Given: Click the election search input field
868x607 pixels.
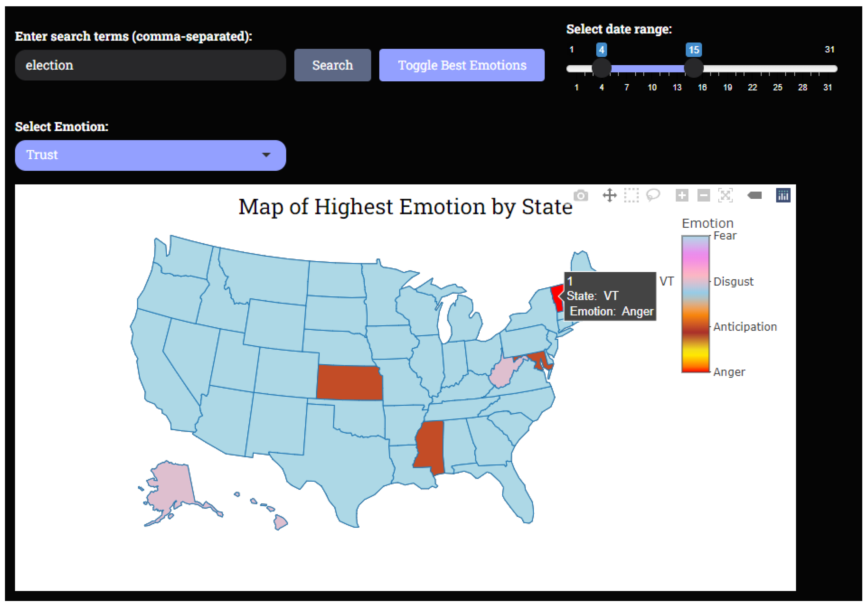Looking at the screenshot, I should (x=150, y=65).
